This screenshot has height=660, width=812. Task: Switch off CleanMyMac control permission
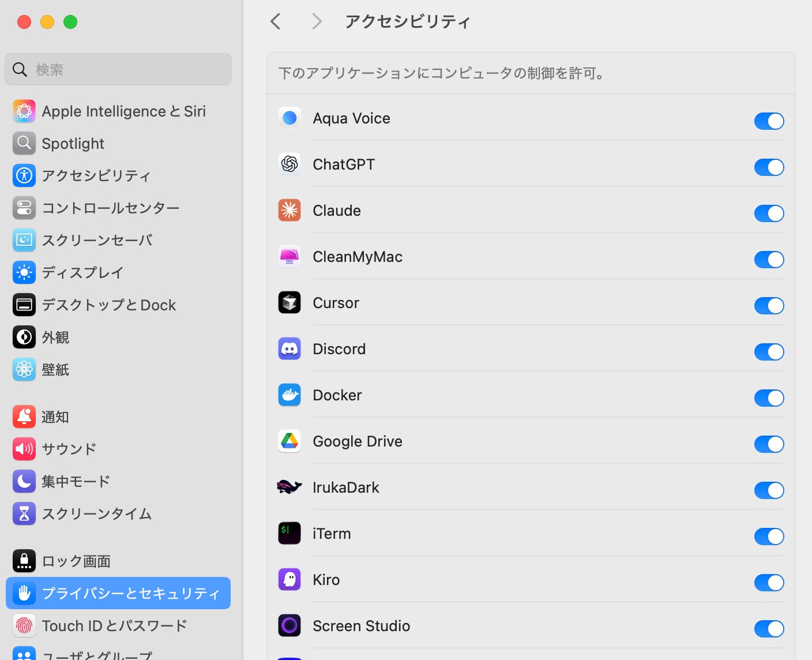[x=769, y=260]
